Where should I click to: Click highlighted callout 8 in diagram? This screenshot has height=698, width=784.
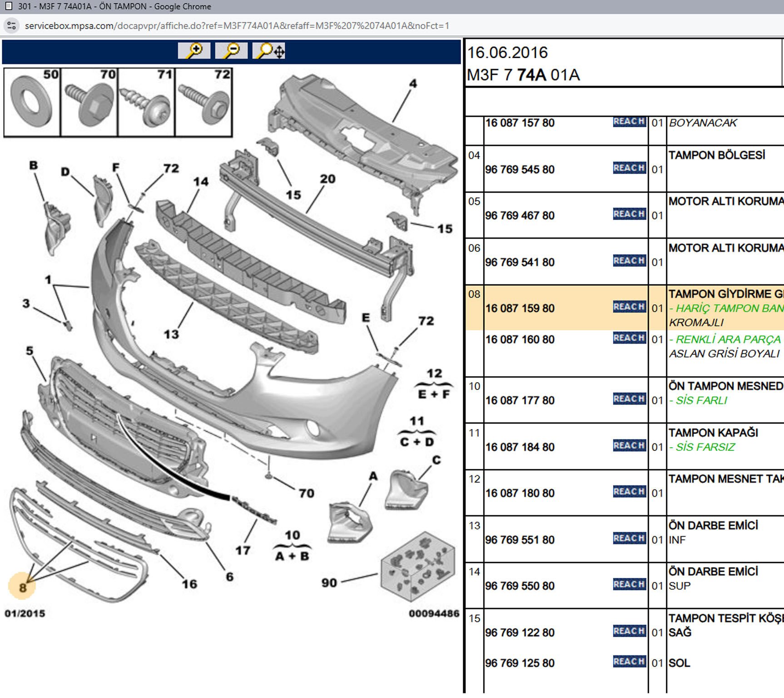coord(22,587)
